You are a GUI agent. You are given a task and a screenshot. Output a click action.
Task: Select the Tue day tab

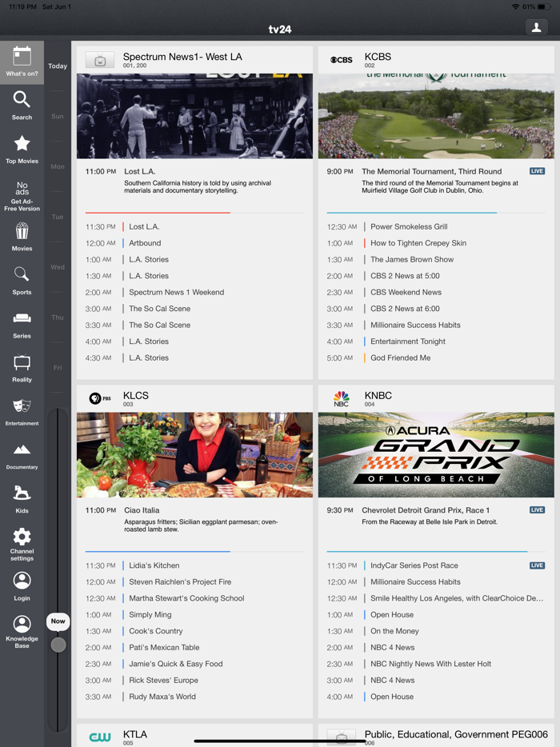pos(58,217)
